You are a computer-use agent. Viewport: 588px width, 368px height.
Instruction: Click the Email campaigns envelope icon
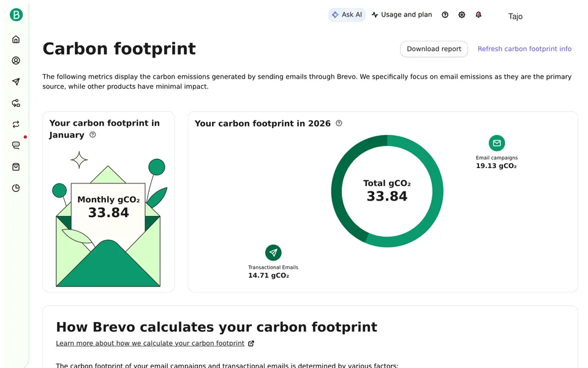tap(497, 143)
